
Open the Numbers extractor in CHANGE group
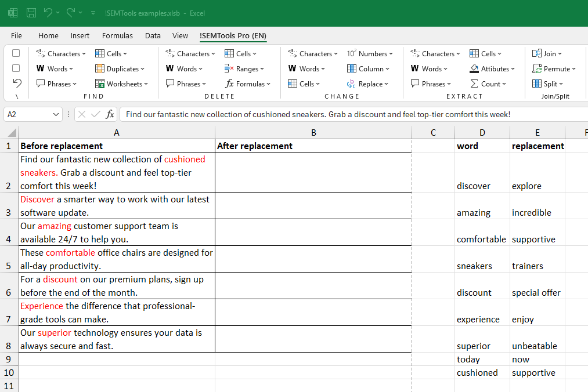click(x=369, y=53)
